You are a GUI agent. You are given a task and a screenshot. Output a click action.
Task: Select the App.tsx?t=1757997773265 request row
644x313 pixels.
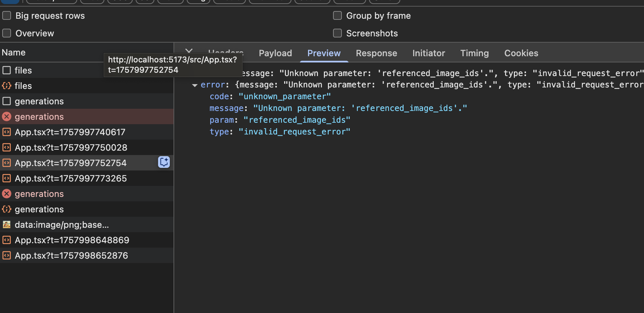pos(71,178)
